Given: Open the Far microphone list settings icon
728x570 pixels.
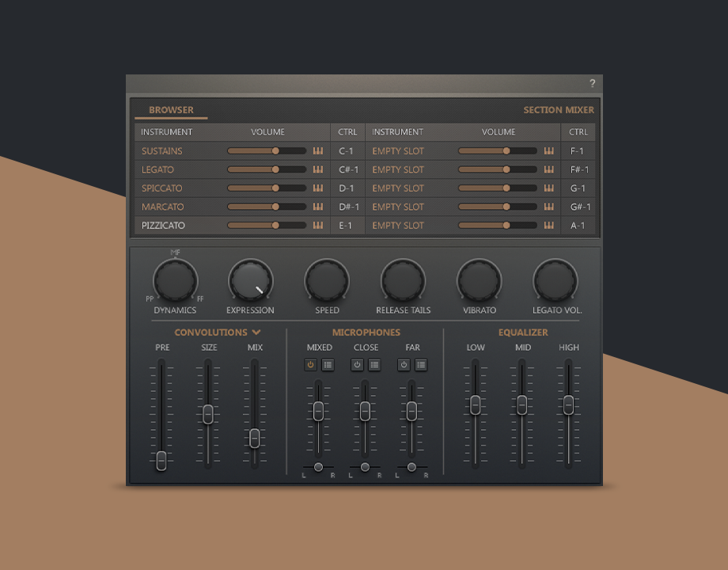Looking at the screenshot, I should [421, 365].
